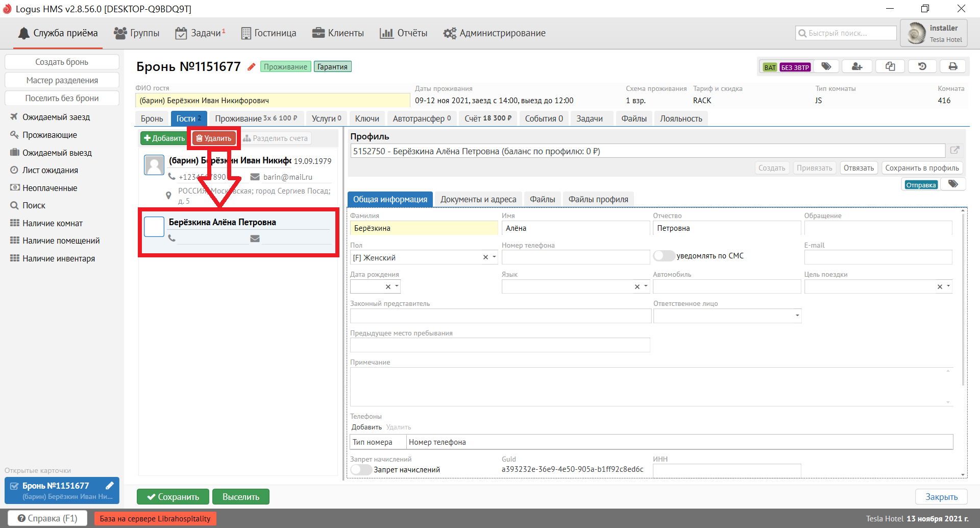Screen dimensions: 980x528
Task: Open profile in new window icon
Action: coord(955,151)
